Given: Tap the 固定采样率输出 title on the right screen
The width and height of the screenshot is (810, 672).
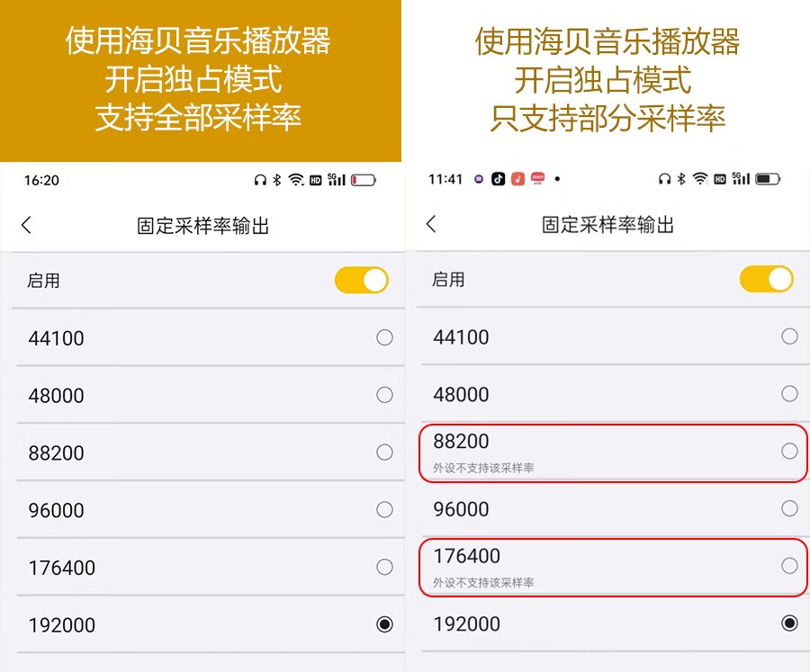Looking at the screenshot, I should point(607,225).
